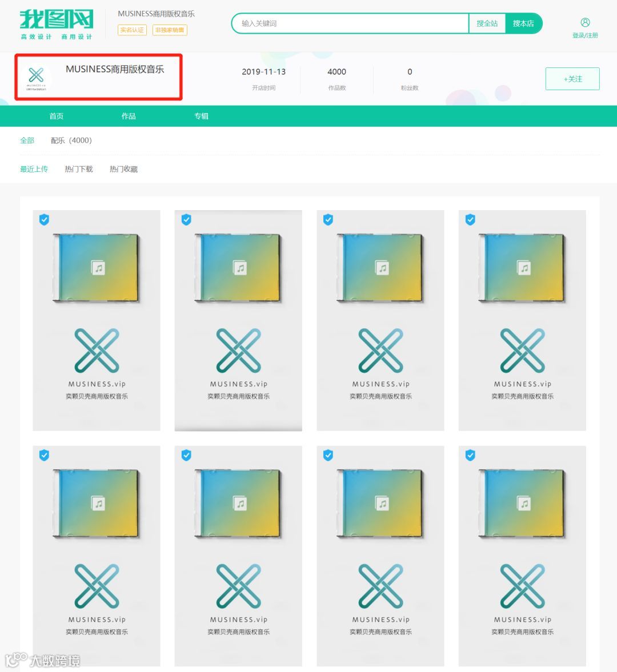Select the 全部 category filter
The height and width of the screenshot is (672, 617).
(x=27, y=140)
